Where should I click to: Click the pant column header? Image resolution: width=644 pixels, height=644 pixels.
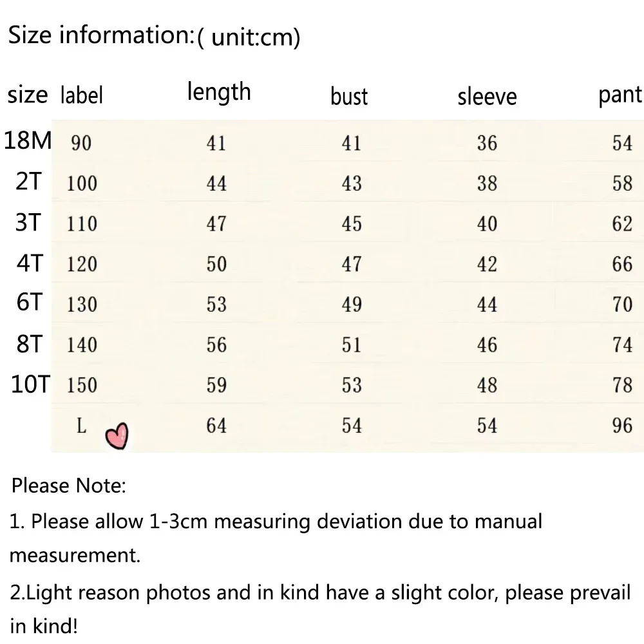coord(620,95)
